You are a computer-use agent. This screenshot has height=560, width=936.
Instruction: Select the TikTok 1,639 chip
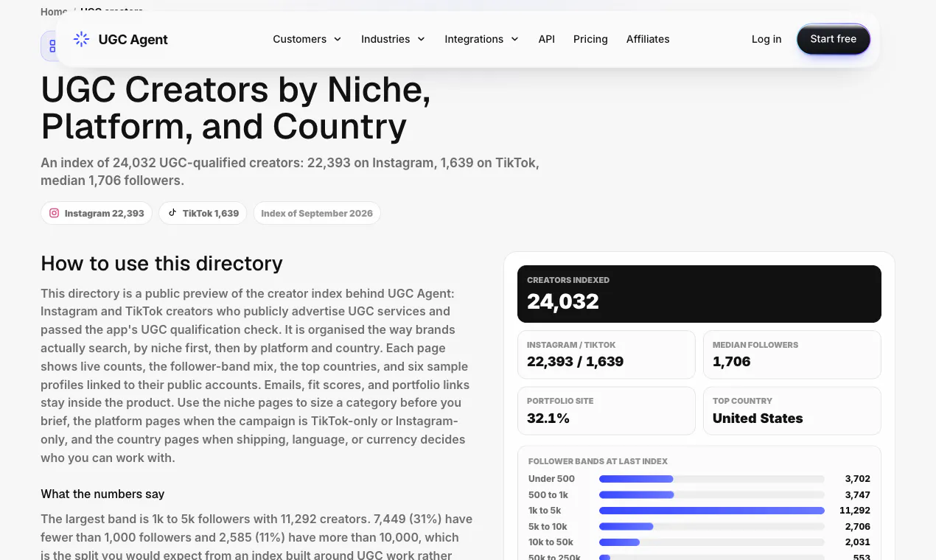tap(203, 213)
